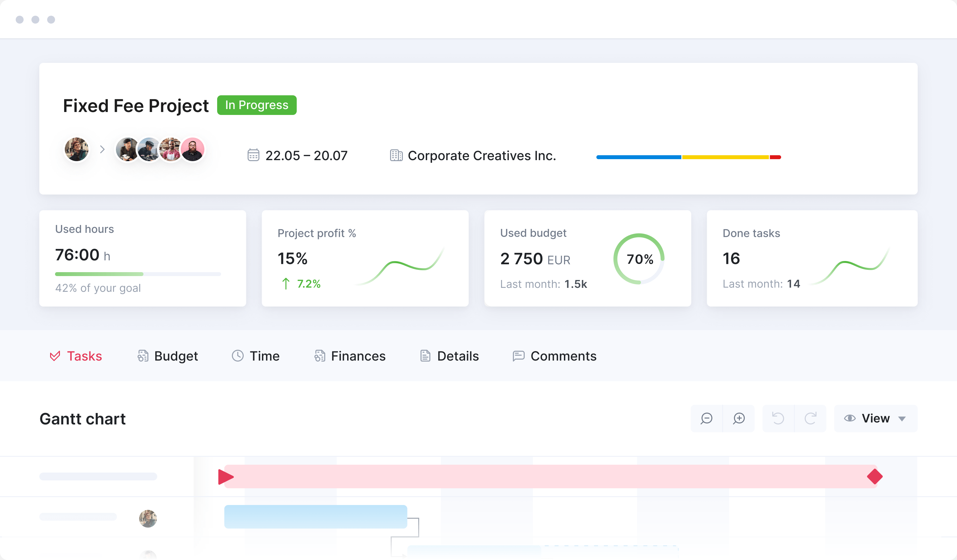This screenshot has width=957, height=560.
Task: Expand team with chevron next to owner avatar
Action: pyautogui.click(x=102, y=150)
